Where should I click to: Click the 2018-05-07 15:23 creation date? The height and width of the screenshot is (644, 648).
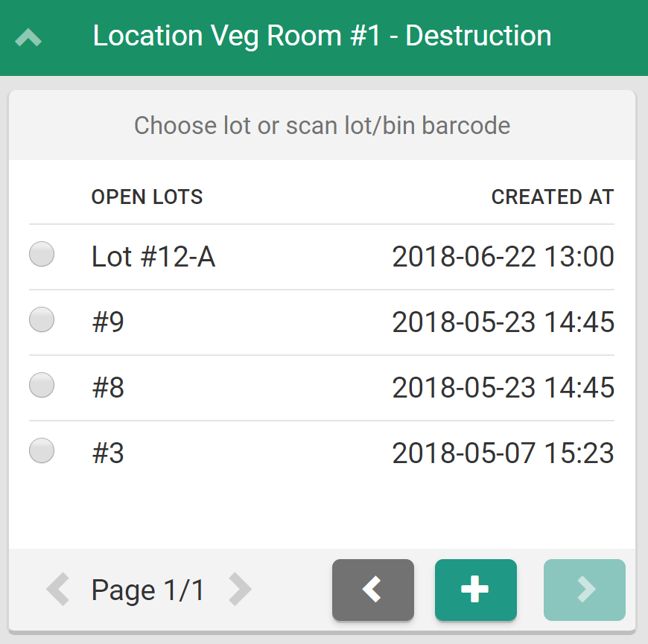[x=503, y=454]
